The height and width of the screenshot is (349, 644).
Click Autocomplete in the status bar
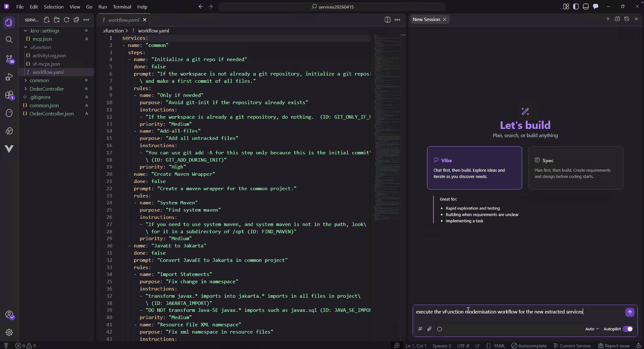pos(529,346)
